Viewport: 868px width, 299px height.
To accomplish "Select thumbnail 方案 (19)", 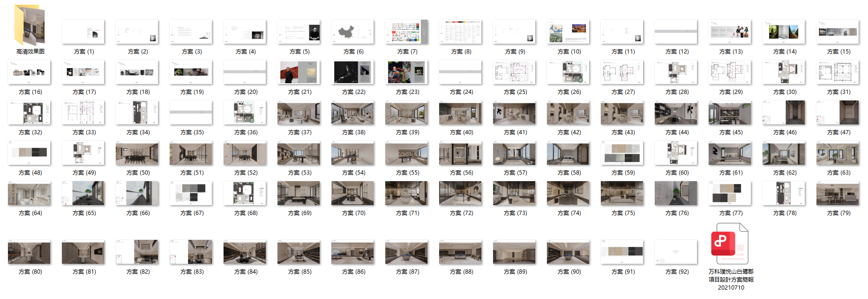I will coord(191,72).
